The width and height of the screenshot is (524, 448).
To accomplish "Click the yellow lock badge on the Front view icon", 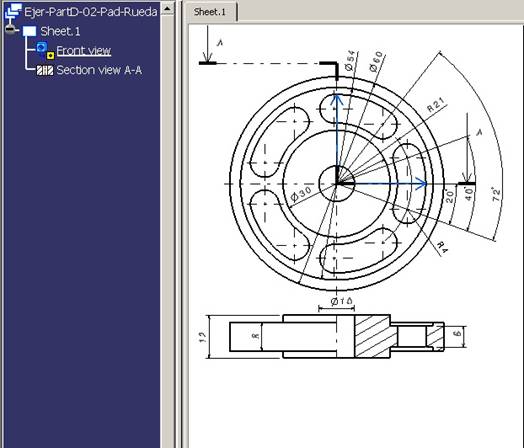I will coord(50,55).
